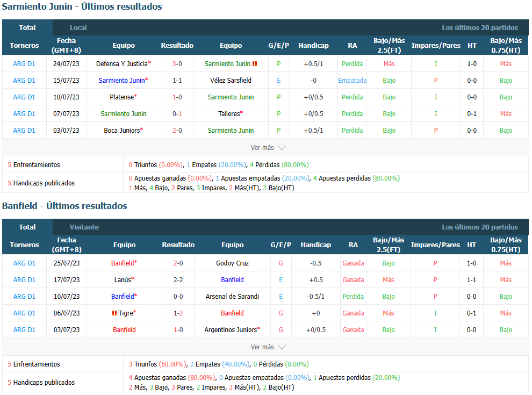Click the Arsenal de Sarandi team name
532x395 pixels.
pyautogui.click(x=232, y=296)
